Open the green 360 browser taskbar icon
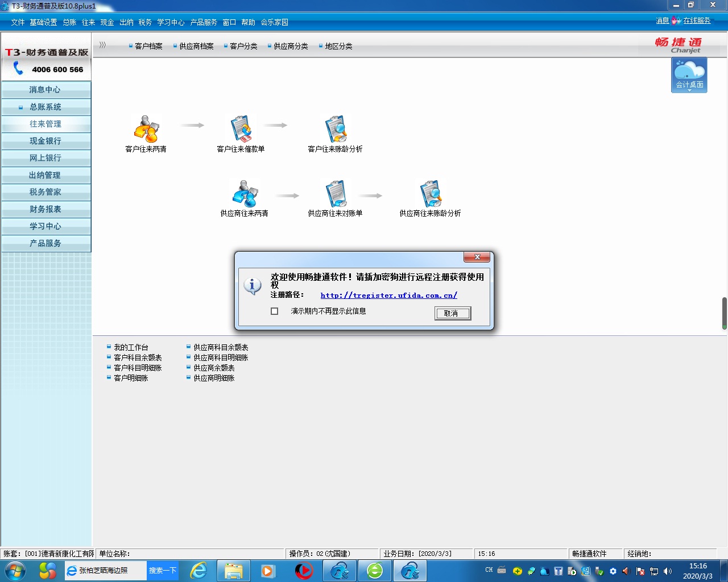The image size is (728, 582). click(375, 571)
